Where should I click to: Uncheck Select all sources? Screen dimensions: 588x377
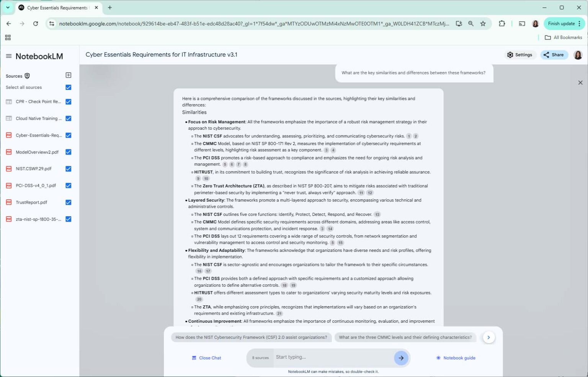[68, 87]
